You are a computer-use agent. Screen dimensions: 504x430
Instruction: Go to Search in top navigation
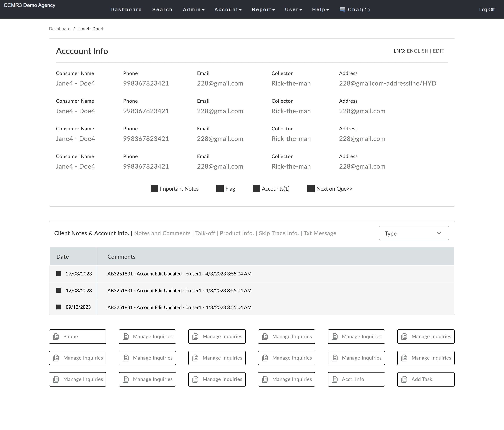tap(162, 9)
